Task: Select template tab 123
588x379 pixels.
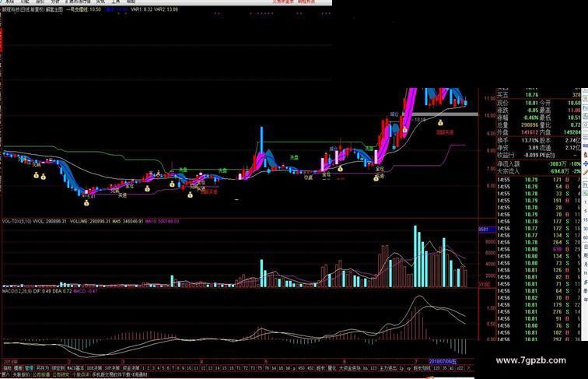Action: 373,368
